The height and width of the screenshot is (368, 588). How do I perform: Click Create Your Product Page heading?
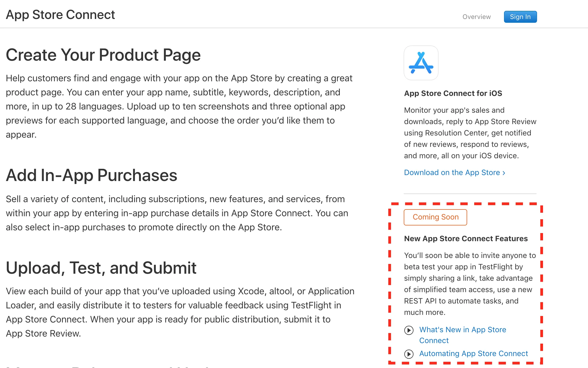tap(103, 55)
